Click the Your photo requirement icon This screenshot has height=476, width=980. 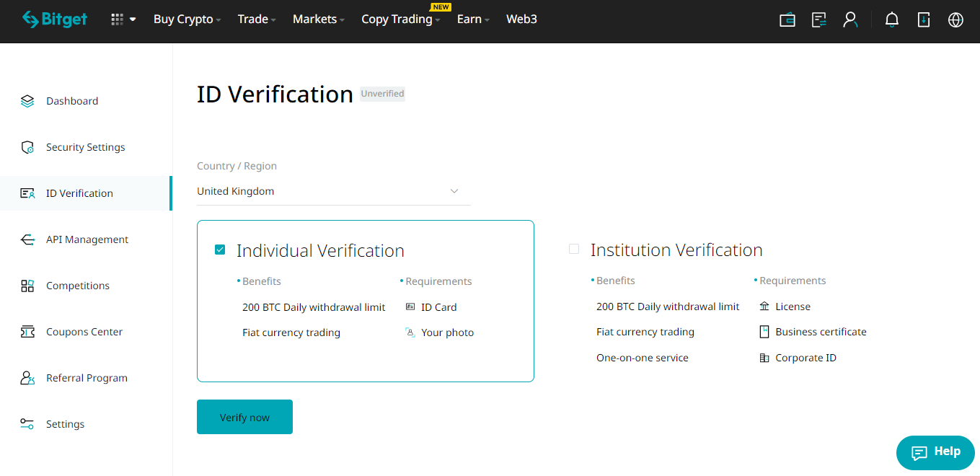410,332
